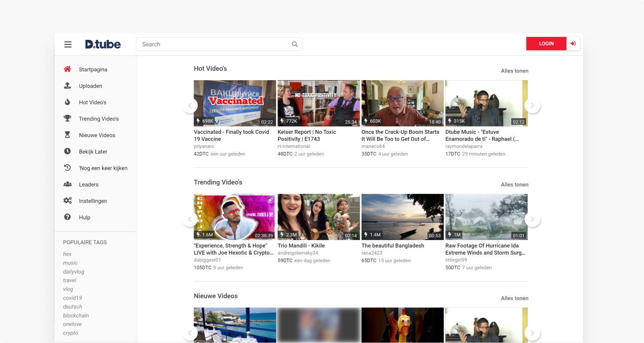Click the travel tag
644x343 pixels.
pos(70,280)
